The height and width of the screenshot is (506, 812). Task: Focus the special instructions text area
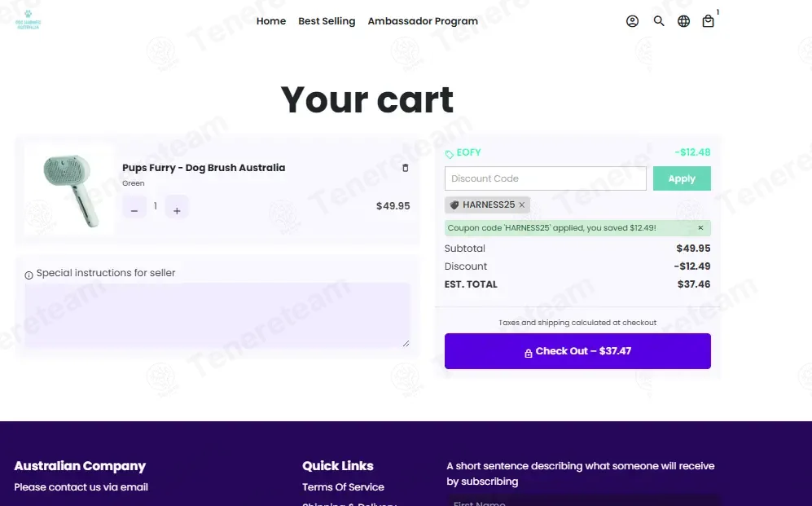pos(217,315)
